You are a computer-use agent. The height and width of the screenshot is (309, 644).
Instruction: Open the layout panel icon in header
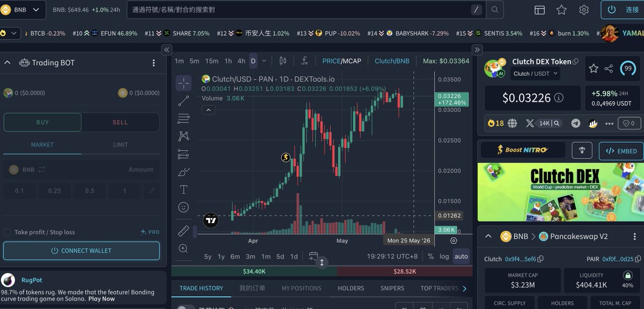(x=540, y=10)
